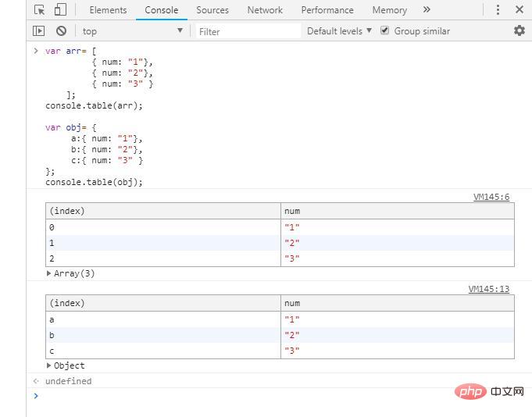Activate the inspect element picker icon
The height and width of the screenshot is (417, 532).
point(40,10)
